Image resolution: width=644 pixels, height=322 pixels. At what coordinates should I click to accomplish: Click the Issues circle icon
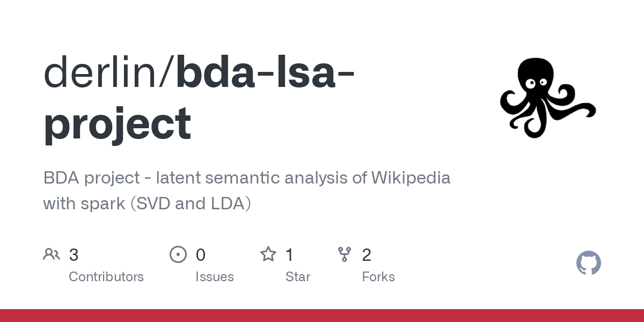178,254
